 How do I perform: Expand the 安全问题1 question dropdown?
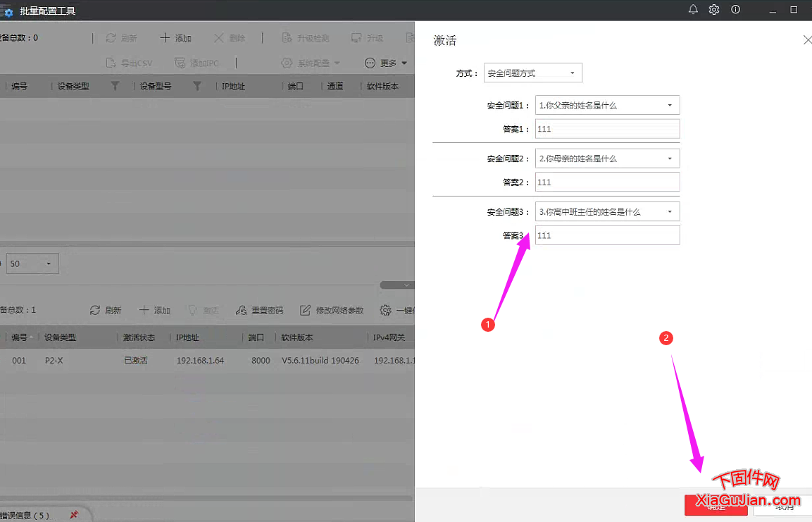[607, 105]
